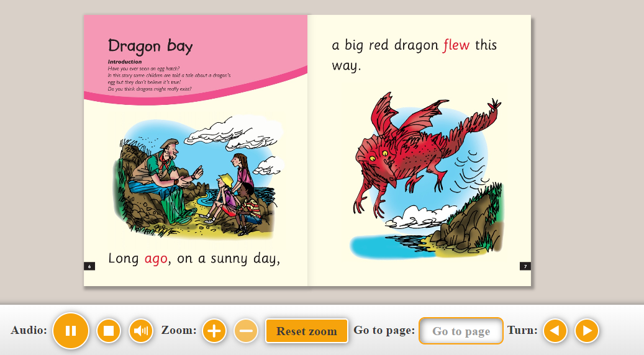Image resolution: width=644 pixels, height=355 pixels.
Task: Click the page 6 number marker
Action: (x=89, y=266)
